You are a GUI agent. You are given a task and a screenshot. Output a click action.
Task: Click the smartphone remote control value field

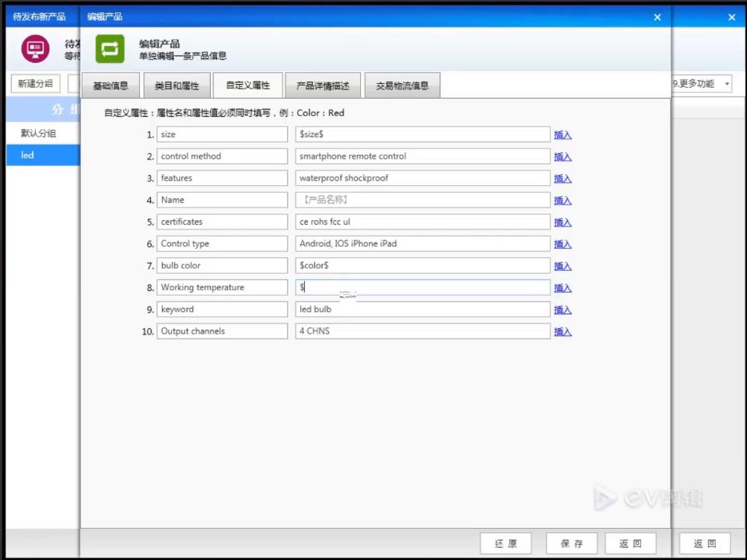[x=423, y=156]
